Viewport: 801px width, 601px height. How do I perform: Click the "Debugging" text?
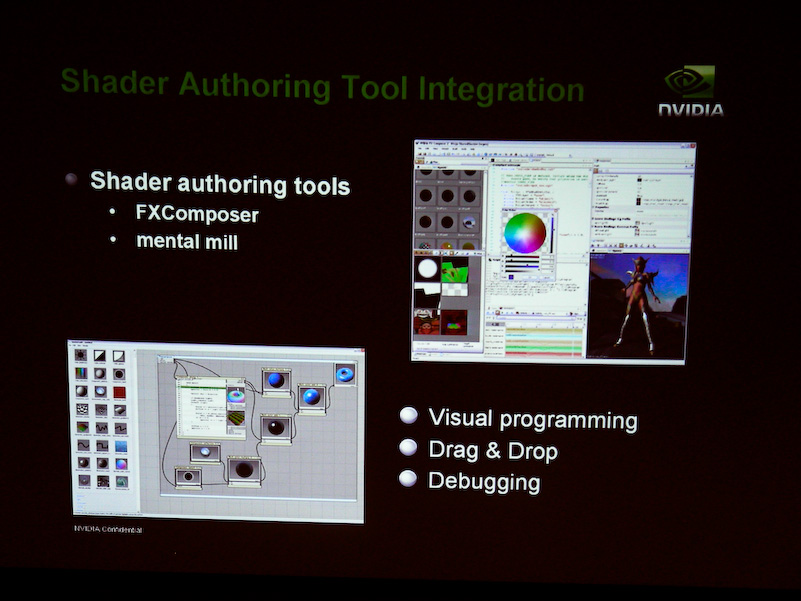tap(484, 482)
